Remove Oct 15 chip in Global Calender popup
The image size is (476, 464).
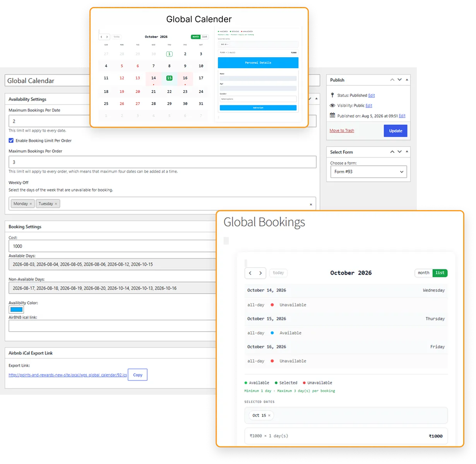[x=228, y=45]
